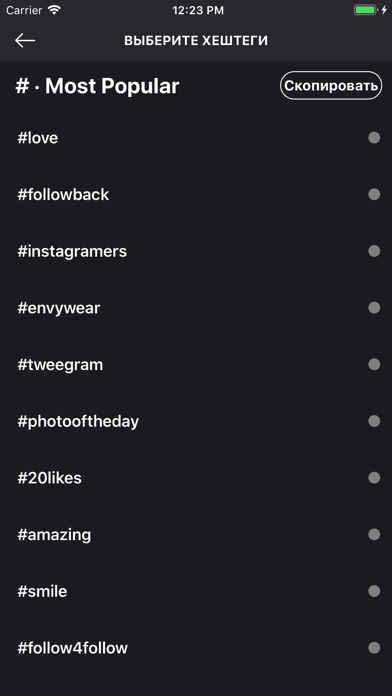
Task: Enable the #smile selection dot
Action: (374, 591)
